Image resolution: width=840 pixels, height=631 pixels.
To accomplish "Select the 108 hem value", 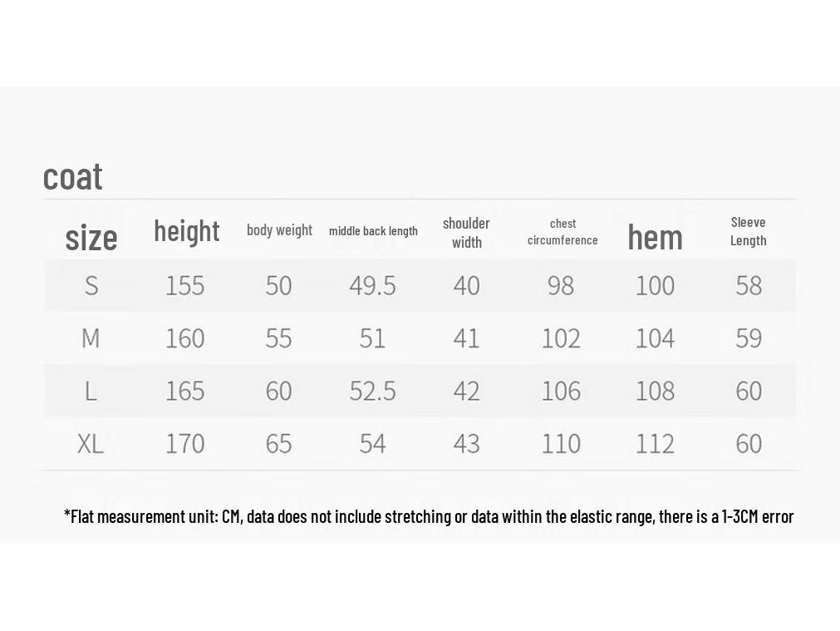I will 655,391.
